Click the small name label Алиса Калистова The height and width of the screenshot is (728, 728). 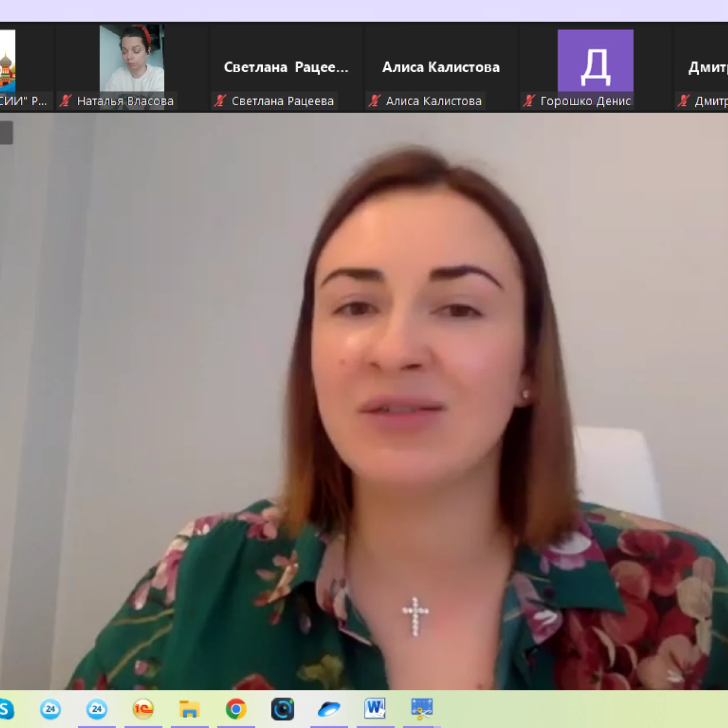[434, 101]
